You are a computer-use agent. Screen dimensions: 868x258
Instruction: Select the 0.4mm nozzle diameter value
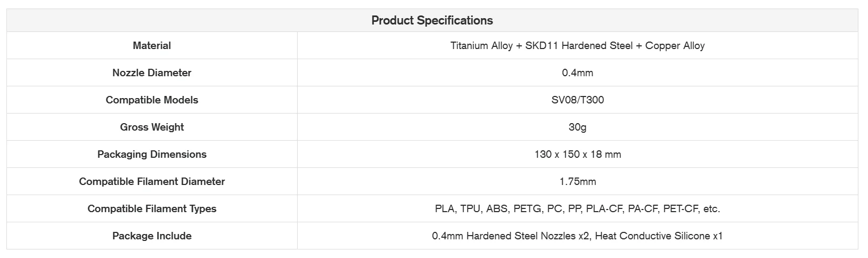(577, 73)
